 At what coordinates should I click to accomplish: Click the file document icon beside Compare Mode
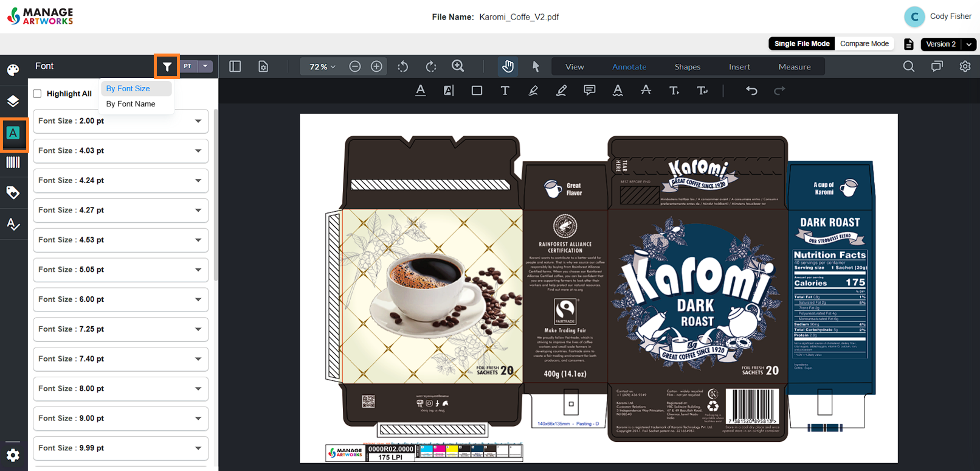tap(909, 44)
